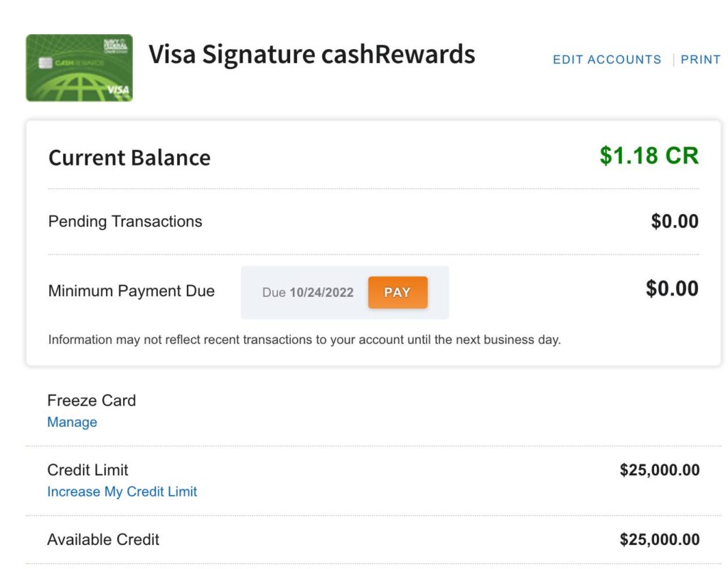Click the Due 10/24/2022 date text
728x569 pixels.
tap(307, 293)
